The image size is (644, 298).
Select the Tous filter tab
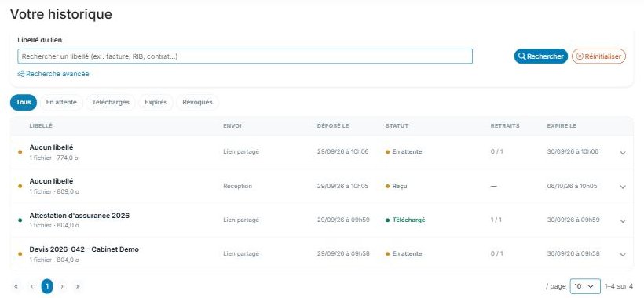(24, 103)
